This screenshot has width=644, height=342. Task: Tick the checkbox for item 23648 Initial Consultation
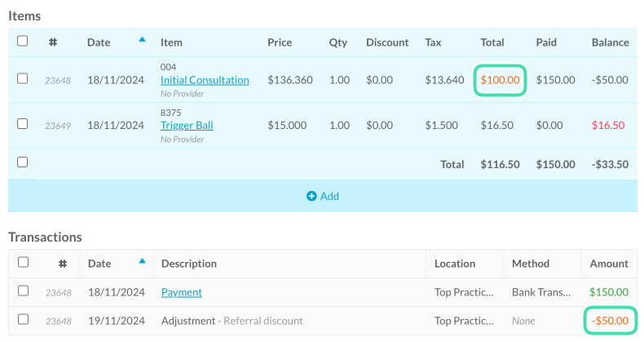click(23, 78)
